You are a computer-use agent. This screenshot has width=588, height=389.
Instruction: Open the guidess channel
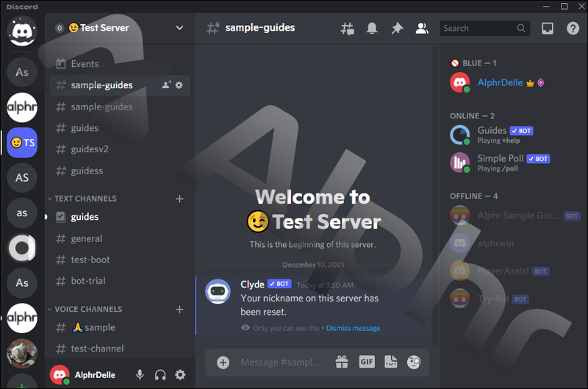(x=120, y=171)
